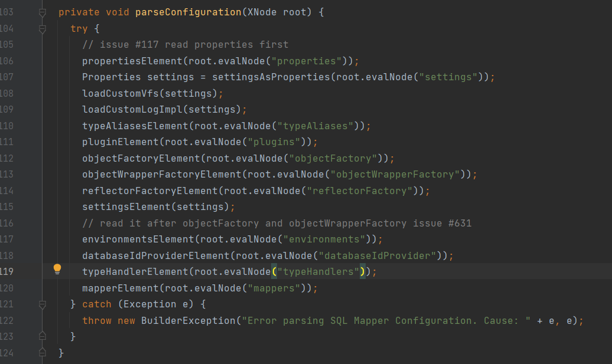Click the settingsAsProperties method call
Screen dimensions: 612x364
point(271,77)
